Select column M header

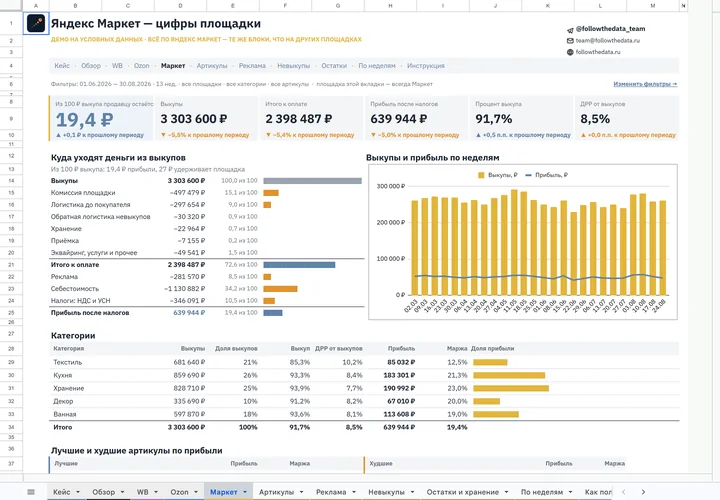click(x=652, y=6)
